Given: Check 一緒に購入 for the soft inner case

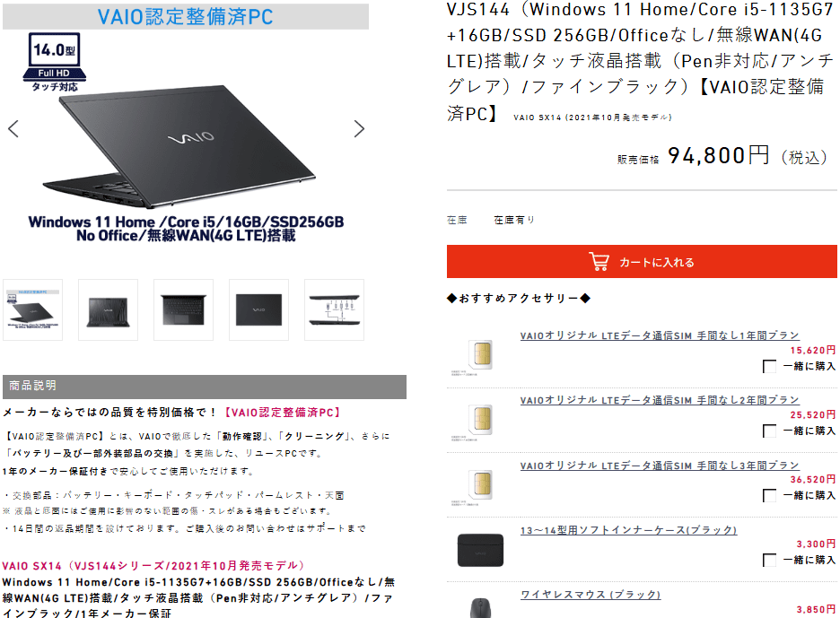Looking at the screenshot, I should click(769, 561).
